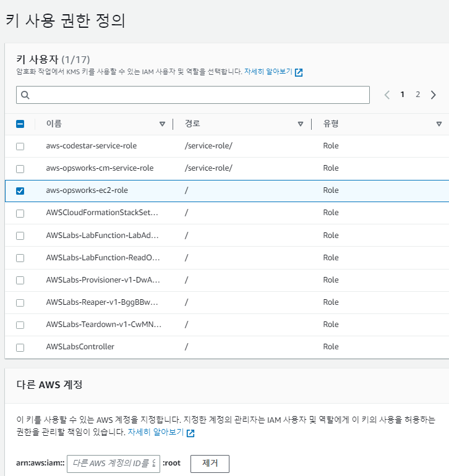Click the aws-opsworks-ec2-role name

coord(87,190)
